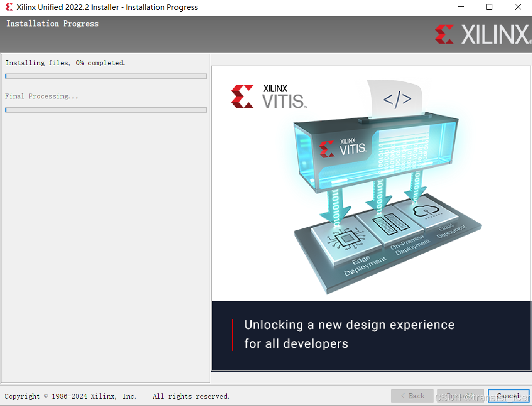Click the 'Installing files, 0% completed.' text
This screenshot has width=532, height=406.
pos(65,63)
